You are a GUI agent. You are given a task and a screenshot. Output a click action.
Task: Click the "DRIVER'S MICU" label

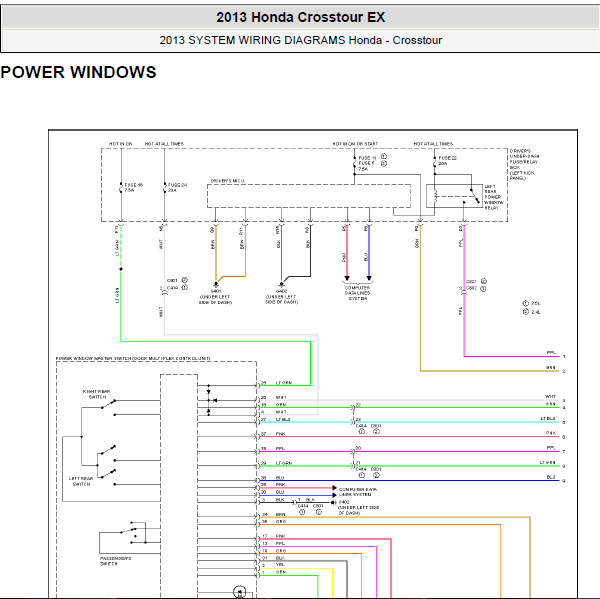(227, 181)
